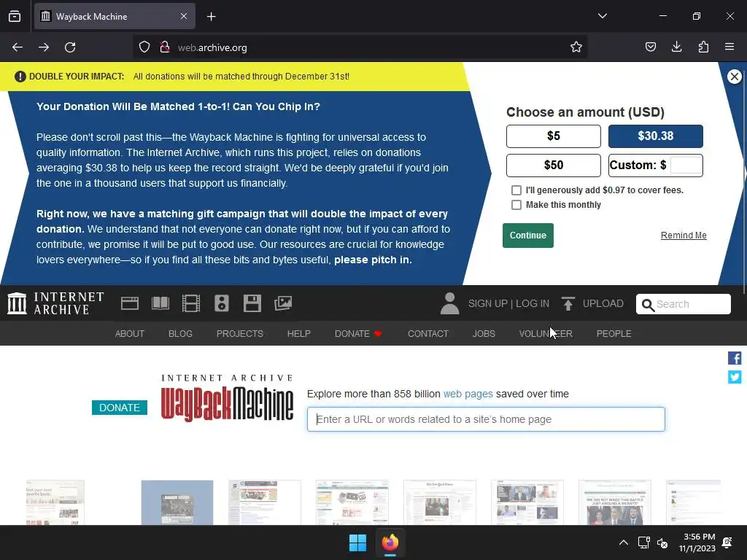Screen dimensions: 747x560
Task: Reload the current page
Action: tap(70, 47)
